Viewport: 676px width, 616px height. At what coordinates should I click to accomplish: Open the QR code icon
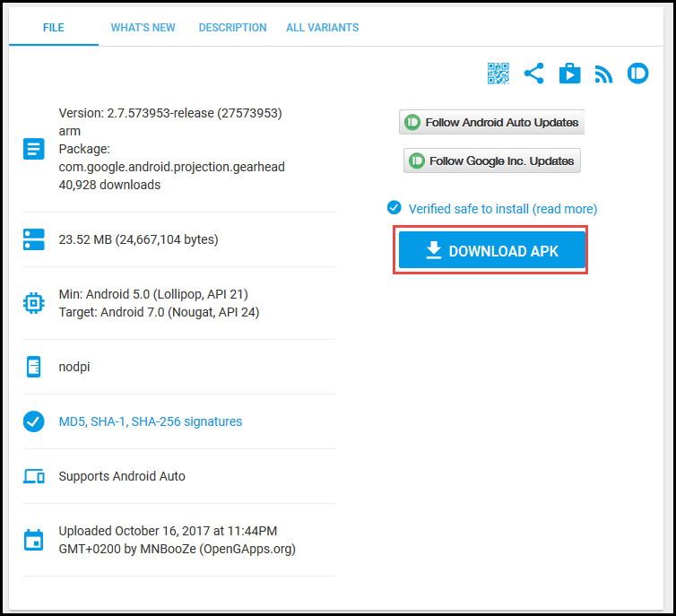click(498, 74)
